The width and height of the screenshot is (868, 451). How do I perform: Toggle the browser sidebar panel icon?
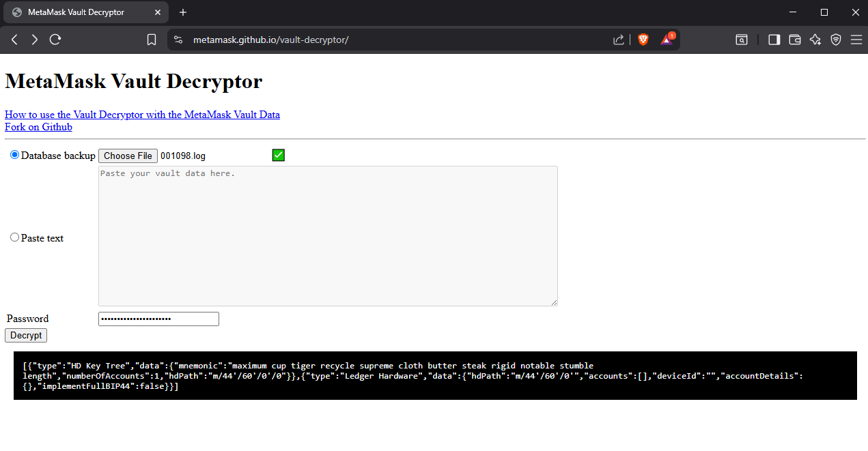tap(774, 40)
